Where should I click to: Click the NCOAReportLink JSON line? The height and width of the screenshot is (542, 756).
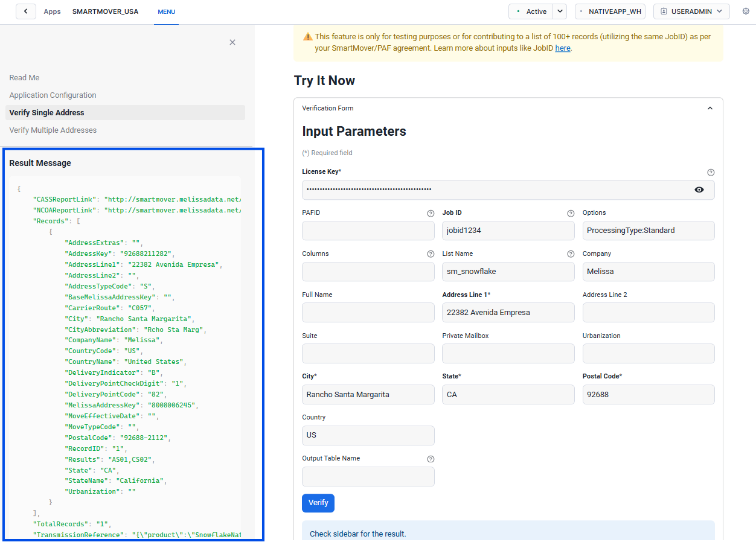coord(137,210)
